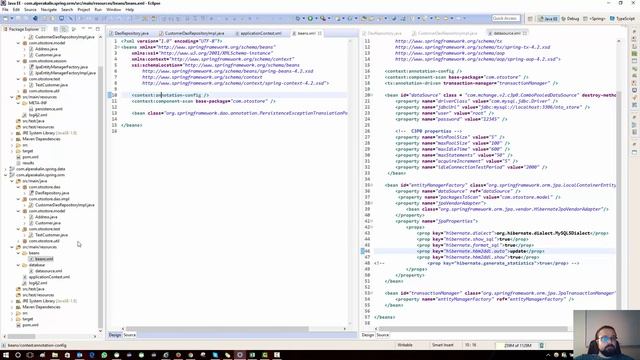Switch to the applicationContext.xml editor tab

point(260,33)
